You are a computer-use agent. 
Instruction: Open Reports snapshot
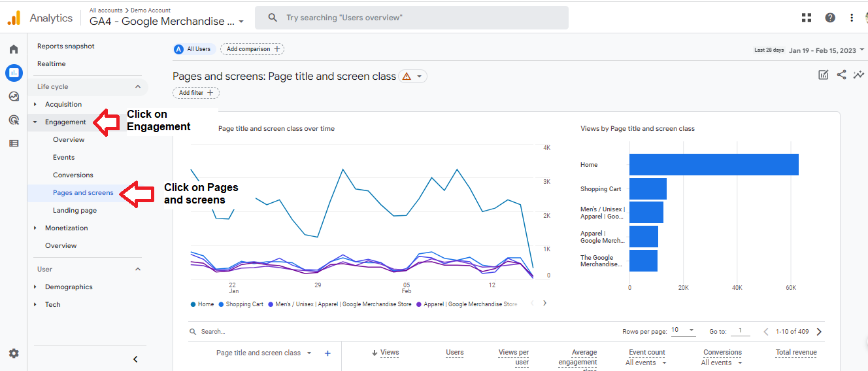coord(65,46)
